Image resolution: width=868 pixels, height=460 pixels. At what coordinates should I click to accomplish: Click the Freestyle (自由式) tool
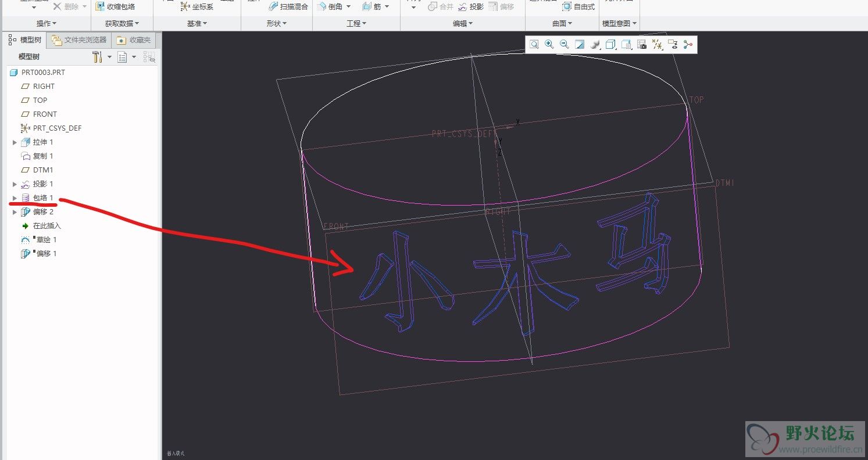(x=578, y=6)
